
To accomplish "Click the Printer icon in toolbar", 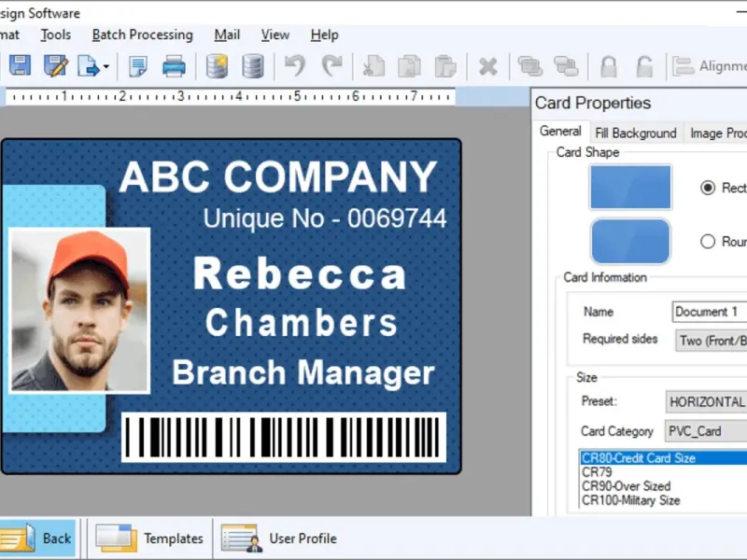I will tap(174, 66).
